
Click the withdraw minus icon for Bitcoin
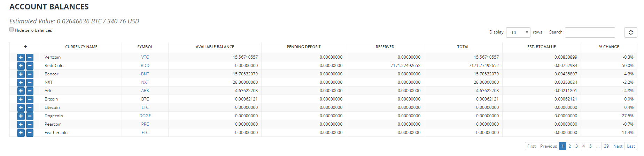click(x=30, y=99)
